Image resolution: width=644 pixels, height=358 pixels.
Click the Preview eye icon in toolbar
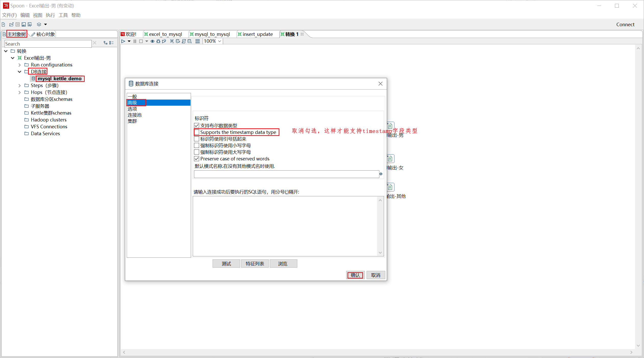pos(152,41)
